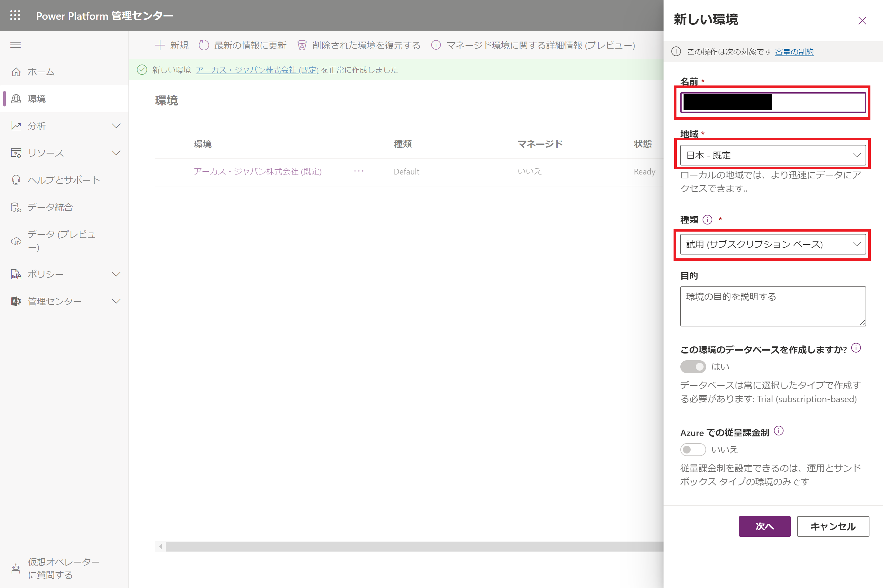Click the Home house icon in the sidebar
Screen dimensions: 883x588
[16, 72]
